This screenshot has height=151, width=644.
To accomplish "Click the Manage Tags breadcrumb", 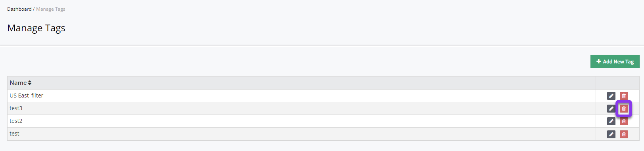I will click(51, 9).
